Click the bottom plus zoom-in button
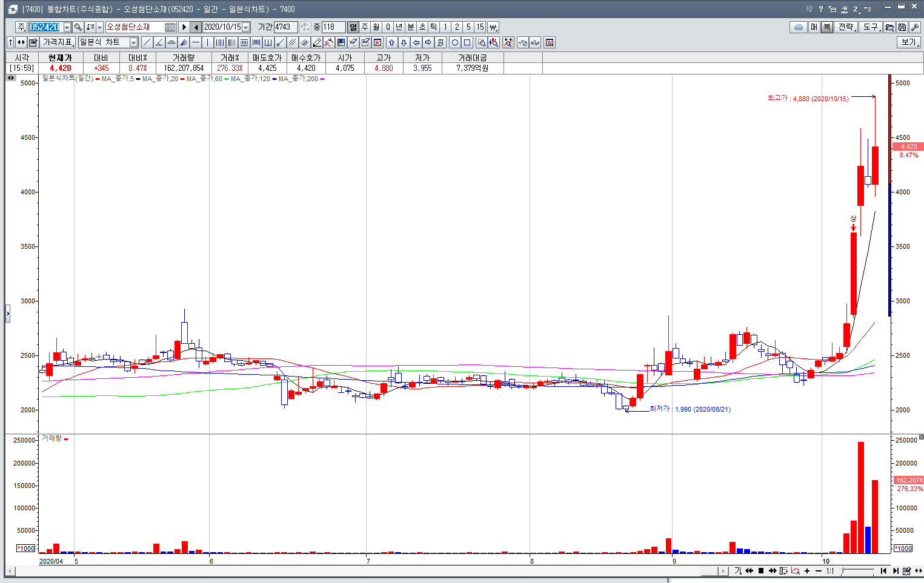The width and height of the screenshot is (924, 583). 807,571
